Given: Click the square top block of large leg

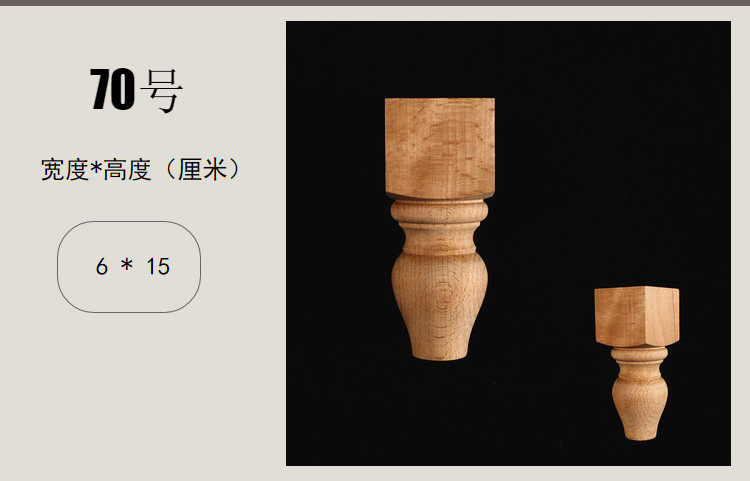Looking at the screenshot, I should (440, 147).
